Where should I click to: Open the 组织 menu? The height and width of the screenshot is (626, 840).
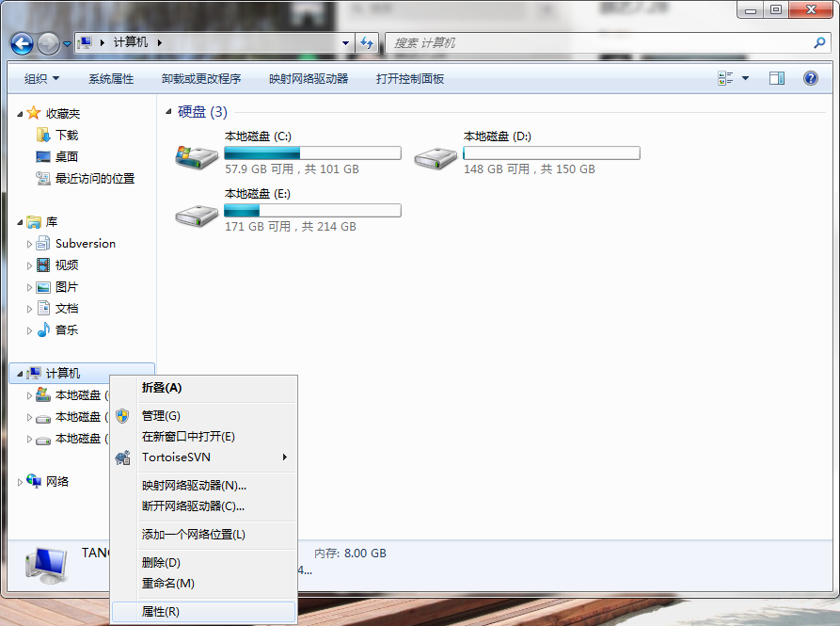41,79
